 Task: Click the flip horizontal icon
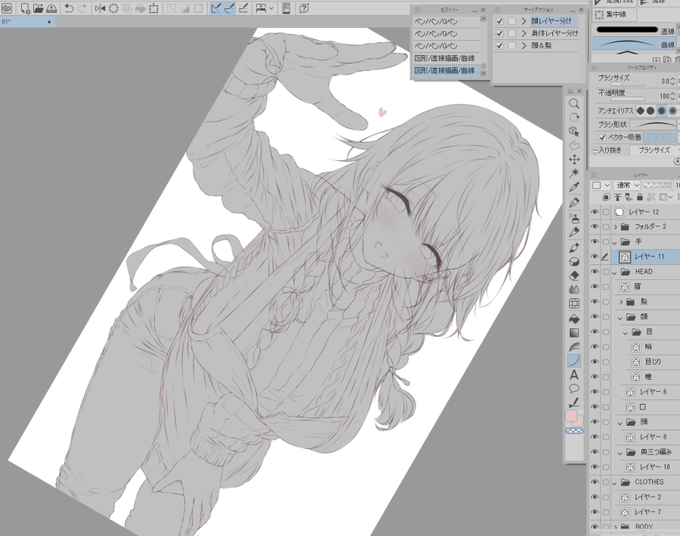click(x=100, y=8)
